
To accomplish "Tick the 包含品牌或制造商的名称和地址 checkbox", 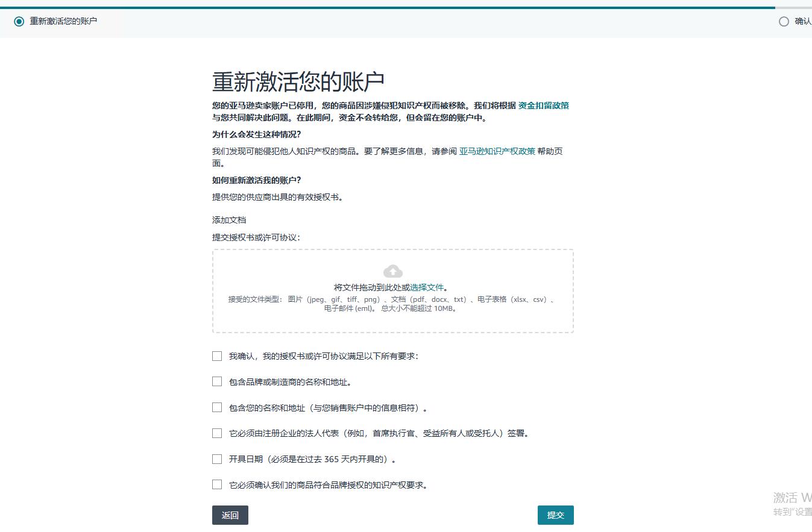I will click(x=217, y=382).
